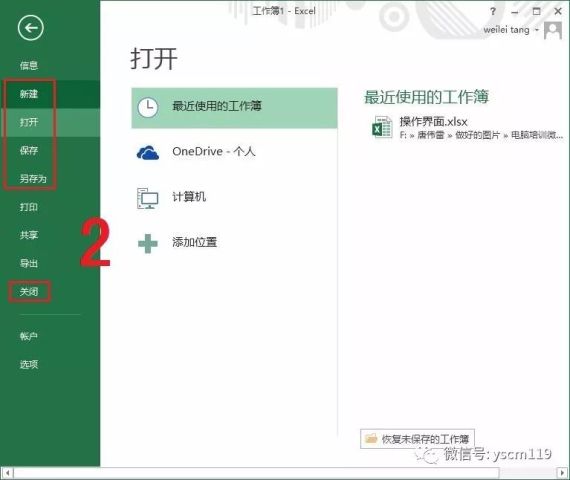
Task: Click the horizontal scrollbar right arrow
Action: coord(562,473)
